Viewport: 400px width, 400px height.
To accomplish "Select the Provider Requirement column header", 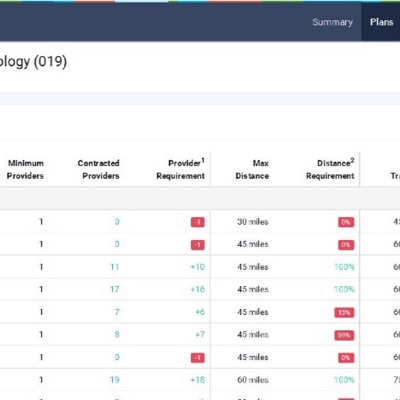I will (180, 169).
